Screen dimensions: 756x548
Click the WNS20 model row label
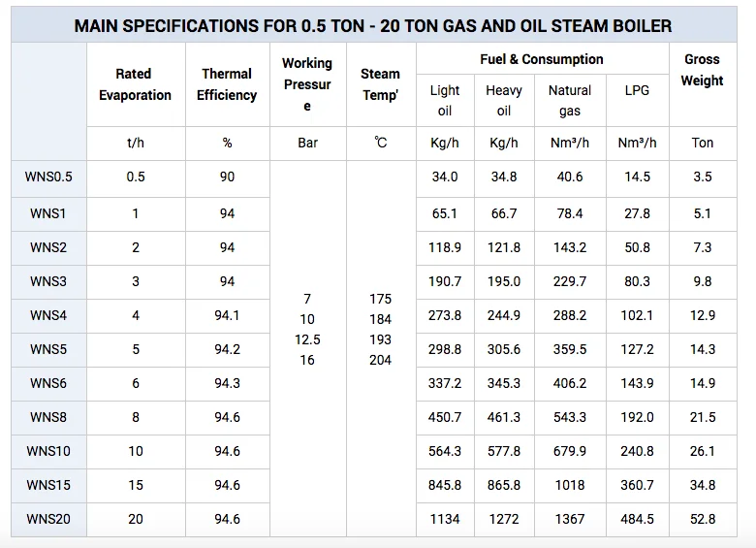pyautogui.click(x=48, y=519)
